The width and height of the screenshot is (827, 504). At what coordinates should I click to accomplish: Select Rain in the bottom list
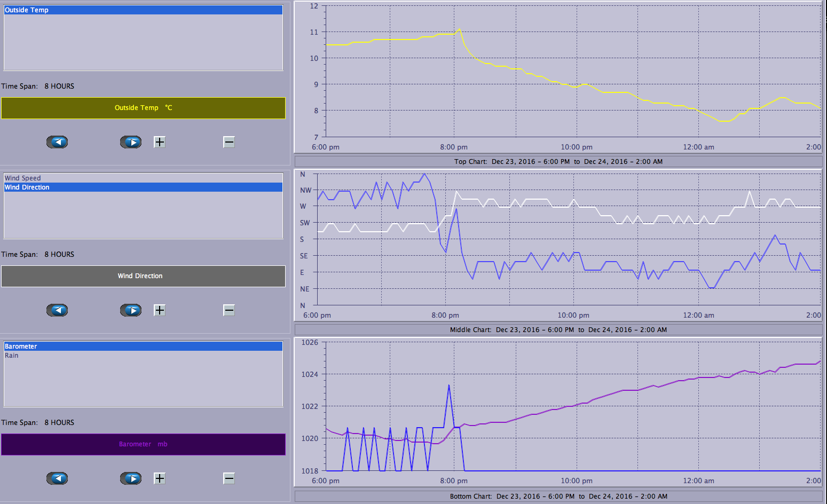point(143,356)
